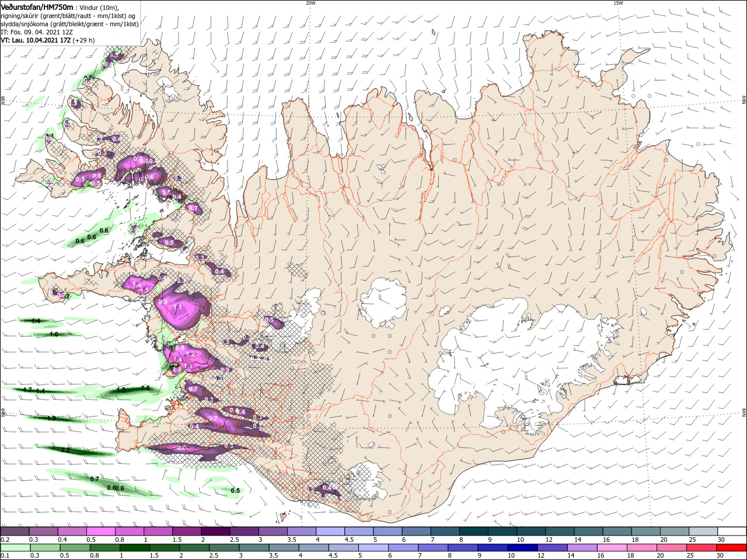This screenshot has height=560, width=747.
Task: Pick the upper-row swatch between 4 and 4.5
Action: [329, 531]
